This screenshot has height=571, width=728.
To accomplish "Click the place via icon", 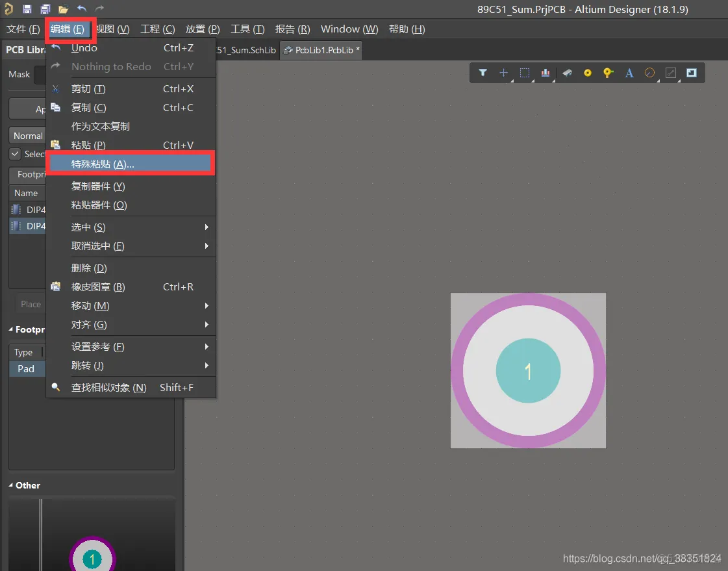I will (x=609, y=73).
